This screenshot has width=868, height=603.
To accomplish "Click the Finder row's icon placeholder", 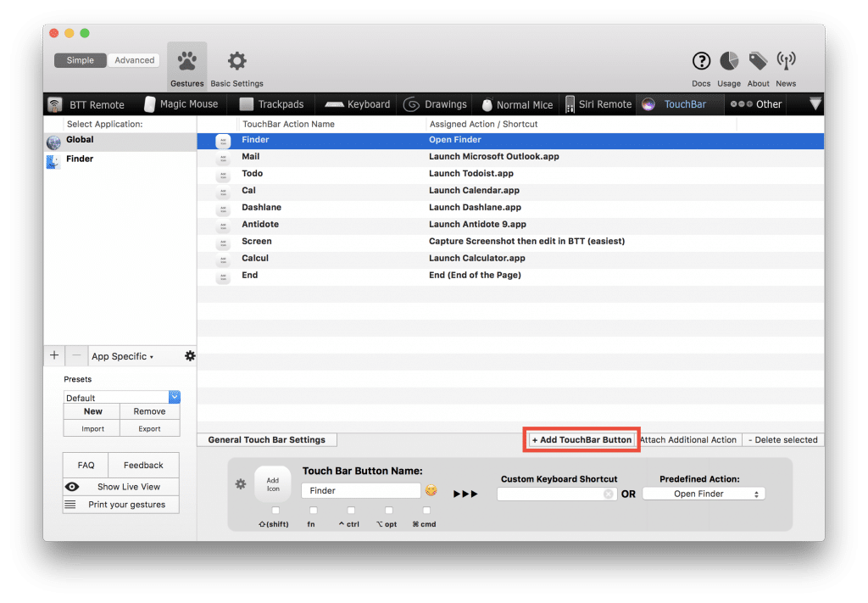I will click(223, 141).
